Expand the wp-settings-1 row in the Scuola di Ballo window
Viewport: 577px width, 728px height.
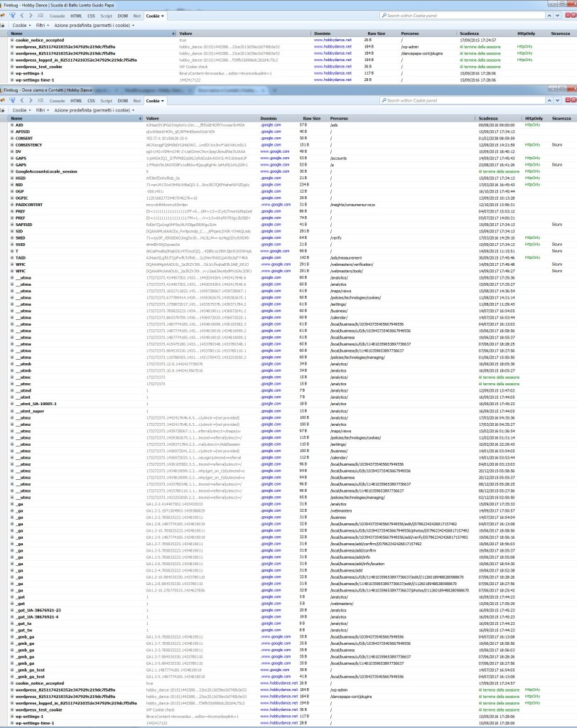pos(12,73)
